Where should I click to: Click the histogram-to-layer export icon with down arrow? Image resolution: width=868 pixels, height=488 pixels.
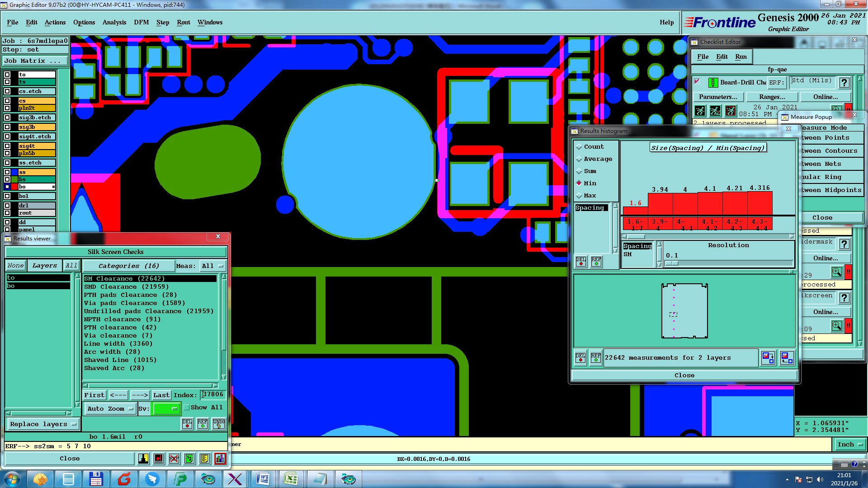[768, 358]
